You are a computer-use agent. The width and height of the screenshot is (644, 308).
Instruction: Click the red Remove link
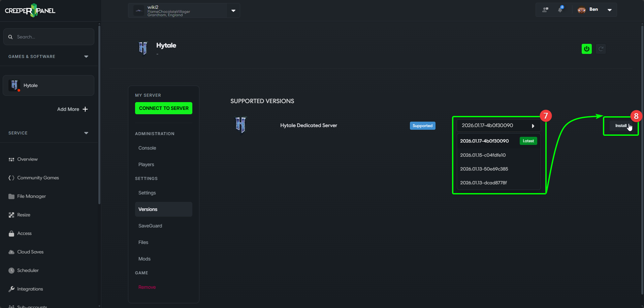(x=147, y=287)
